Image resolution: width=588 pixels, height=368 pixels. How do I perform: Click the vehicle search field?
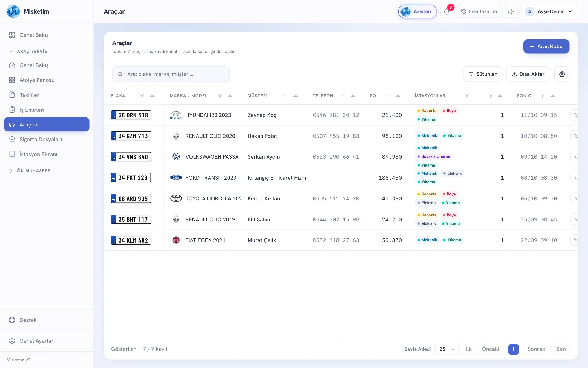pyautogui.click(x=171, y=74)
